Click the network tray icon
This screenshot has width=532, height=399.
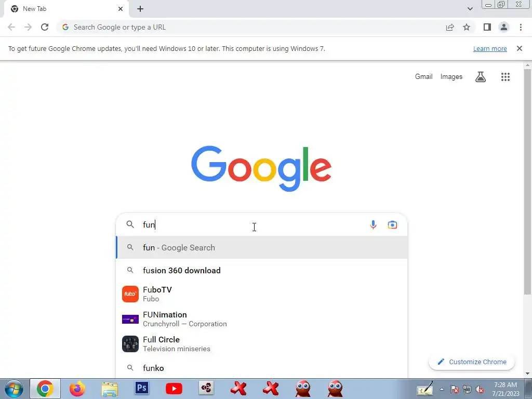pyautogui.click(x=467, y=390)
